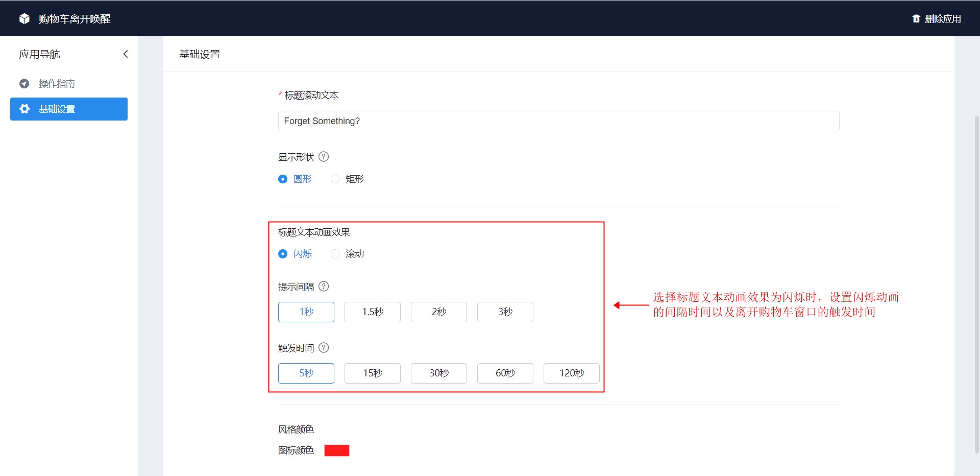The width and height of the screenshot is (980, 476).
Task: Click the 风格颜色 section label
Action: [296, 430]
